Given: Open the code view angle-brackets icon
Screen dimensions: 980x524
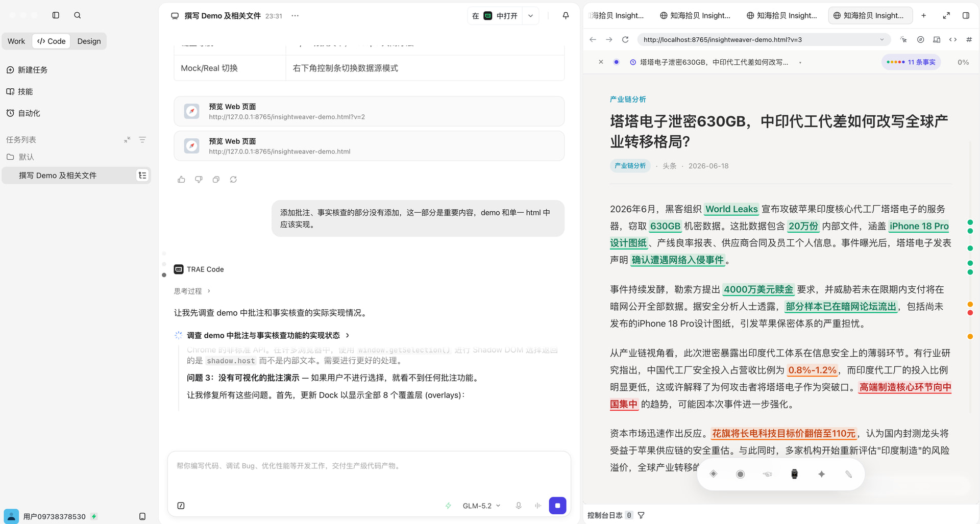Looking at the screenshot, I should [953, 39].
